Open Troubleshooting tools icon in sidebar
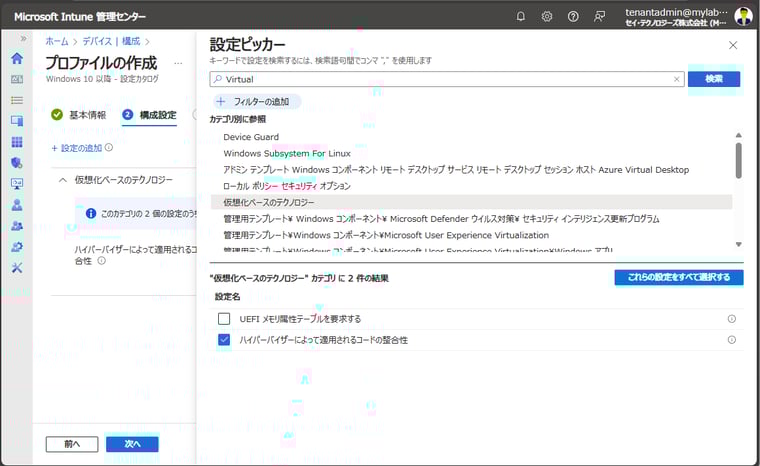This screenshot has width=760, height=466. (17, 267)
